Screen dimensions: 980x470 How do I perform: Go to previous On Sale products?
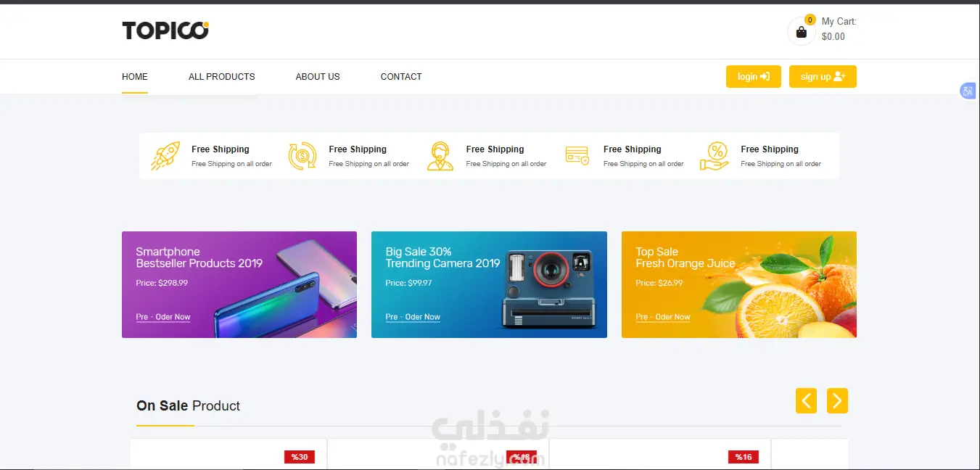(806, 400)
